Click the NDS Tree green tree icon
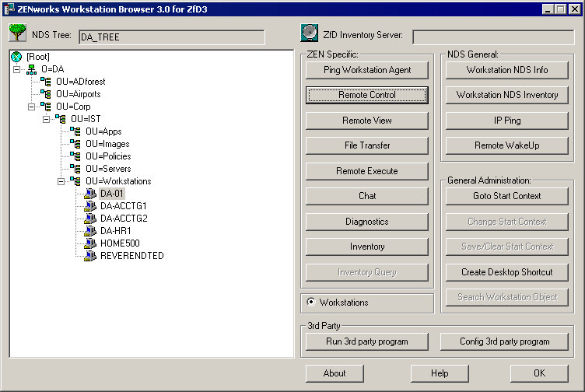This screenshot has height=392, width=585. click(18, 33)
